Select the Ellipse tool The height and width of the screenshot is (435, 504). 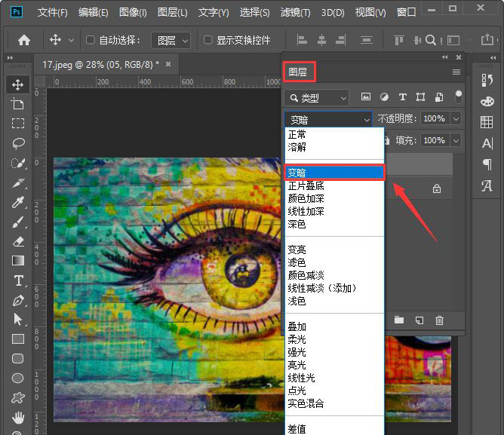point(18,378)
